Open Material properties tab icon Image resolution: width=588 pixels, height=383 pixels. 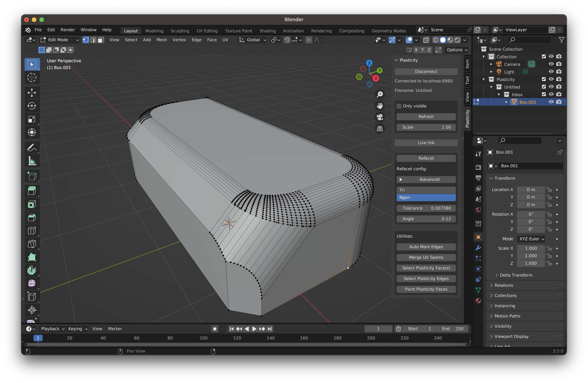click(478, 300)
